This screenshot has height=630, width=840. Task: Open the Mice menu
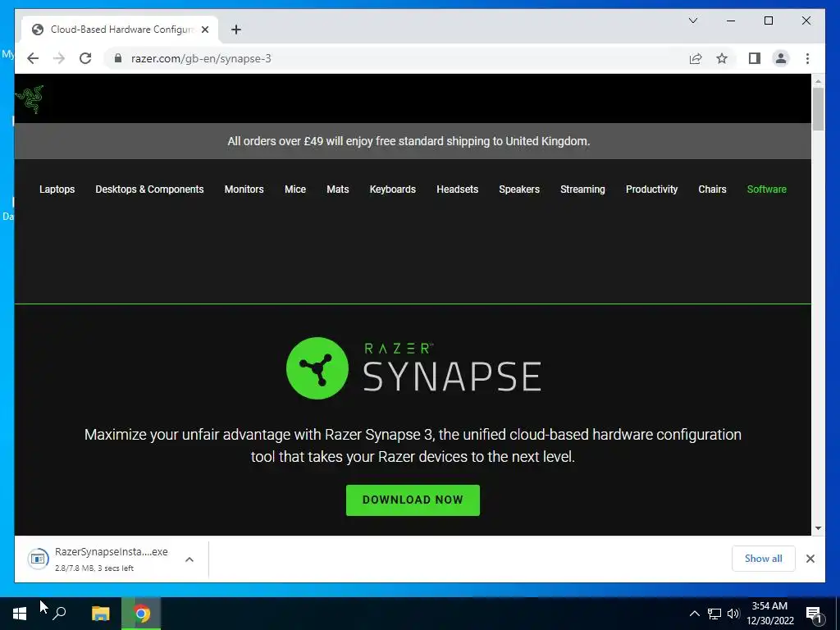(x=295, y=189)
